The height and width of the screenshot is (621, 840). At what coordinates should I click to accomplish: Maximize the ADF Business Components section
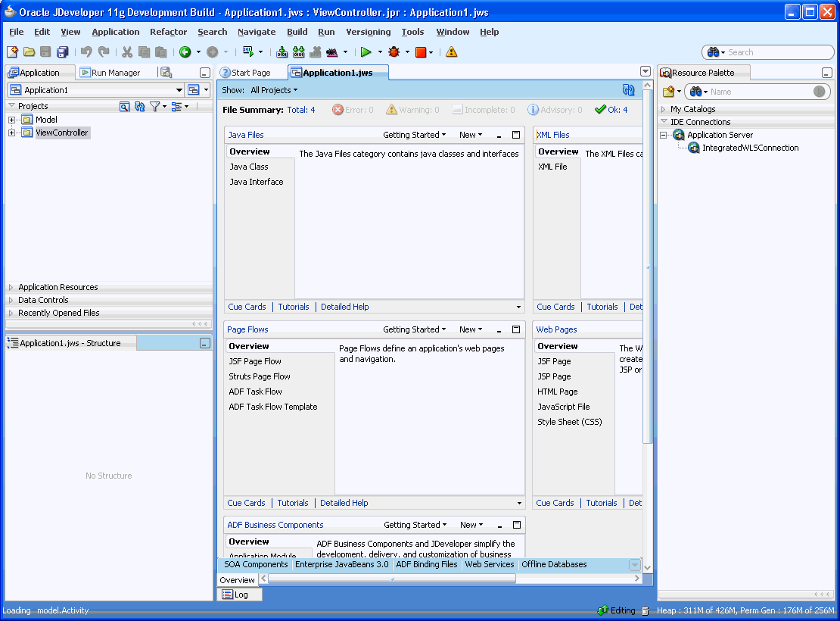coord(516,525)
